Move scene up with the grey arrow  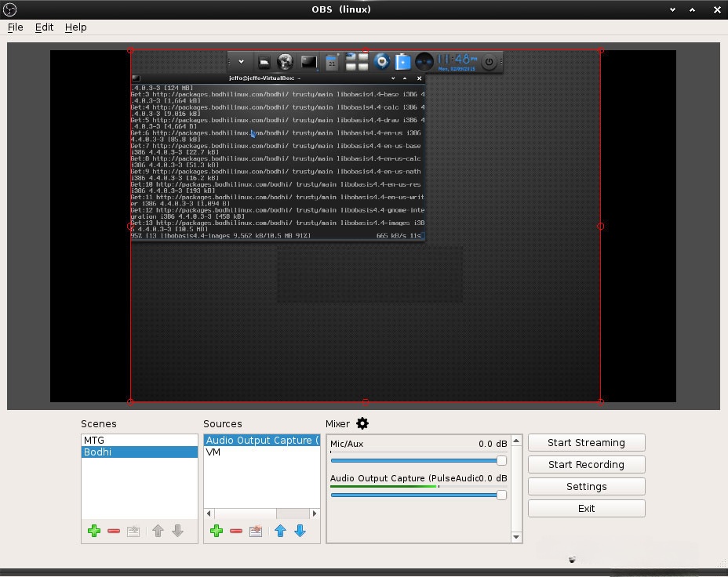(158, 531)
